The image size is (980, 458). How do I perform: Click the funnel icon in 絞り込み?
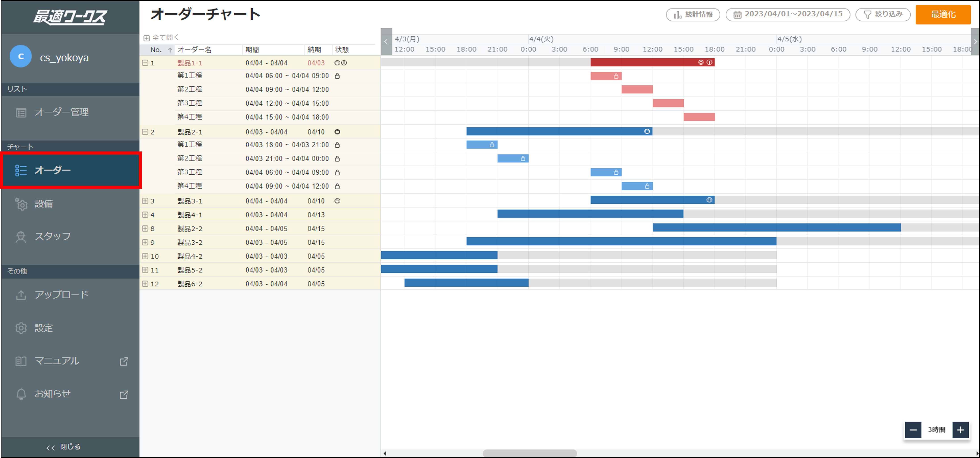(x=867, y=15)
